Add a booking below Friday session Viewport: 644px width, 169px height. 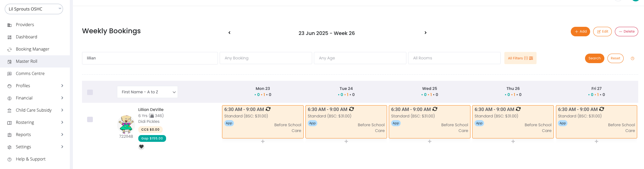point(596,141)
